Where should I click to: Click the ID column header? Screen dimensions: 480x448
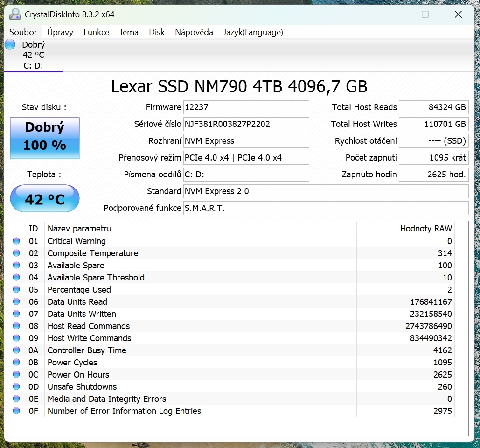pyautogui.click(x=34, y=229)
